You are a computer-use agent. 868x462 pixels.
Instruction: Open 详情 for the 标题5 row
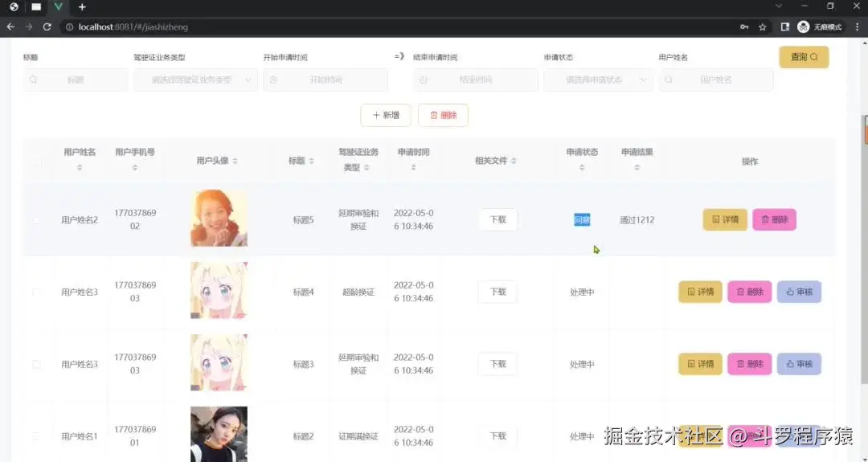[725, 219]
